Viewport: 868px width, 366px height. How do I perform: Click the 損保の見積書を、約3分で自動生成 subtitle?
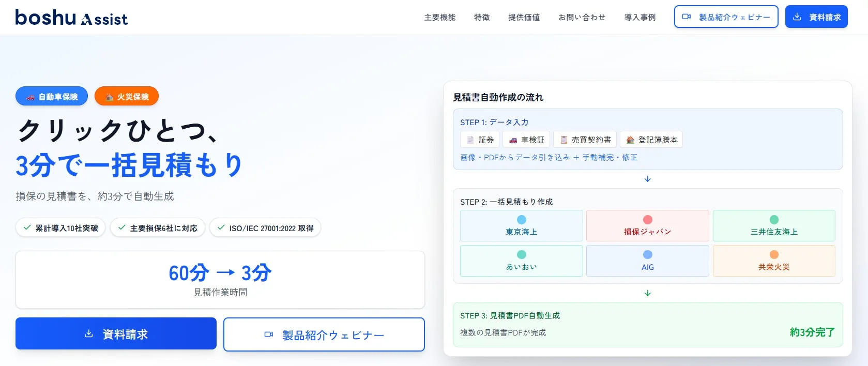pyautogui.click(x=95, y=196)
